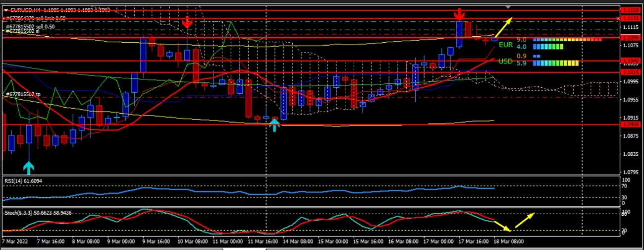The image size is (644, 250).
Task: Click yellow up arrow in Stochastic panel
Action: [x=526, y=218]
